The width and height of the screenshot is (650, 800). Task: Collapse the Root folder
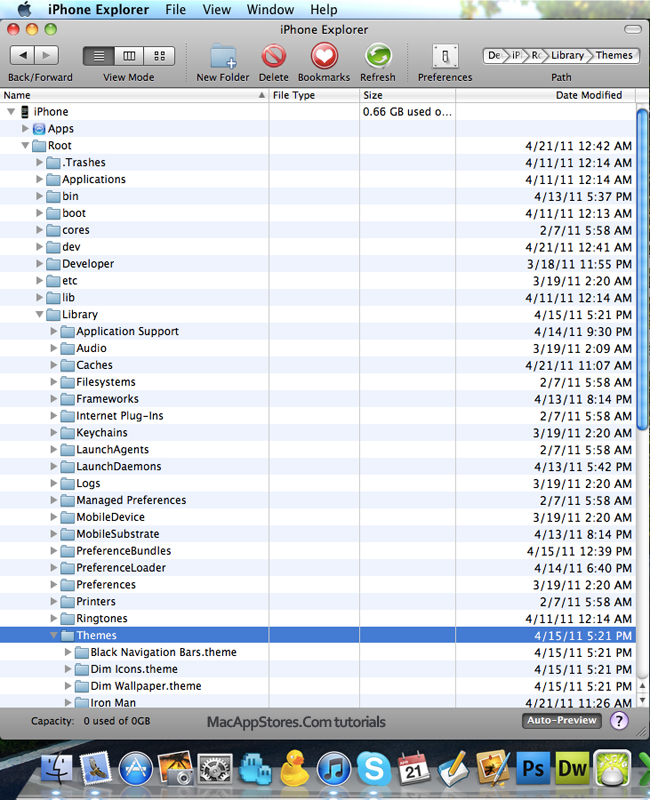pos(25,145)
